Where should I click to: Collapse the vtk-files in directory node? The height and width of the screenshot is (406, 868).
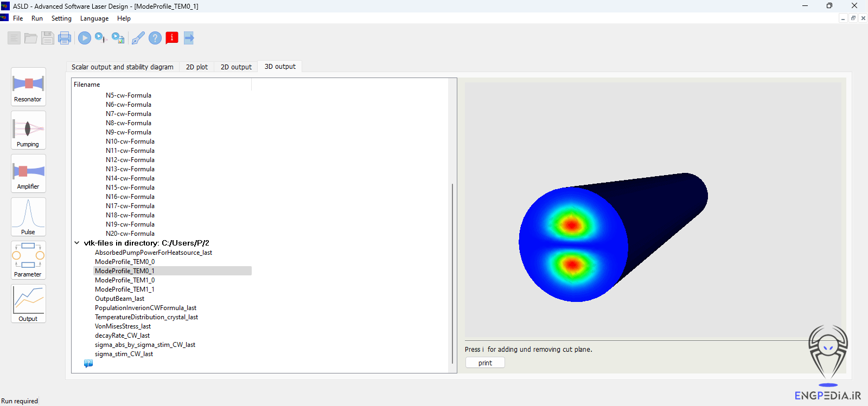(x=77, y=243)
